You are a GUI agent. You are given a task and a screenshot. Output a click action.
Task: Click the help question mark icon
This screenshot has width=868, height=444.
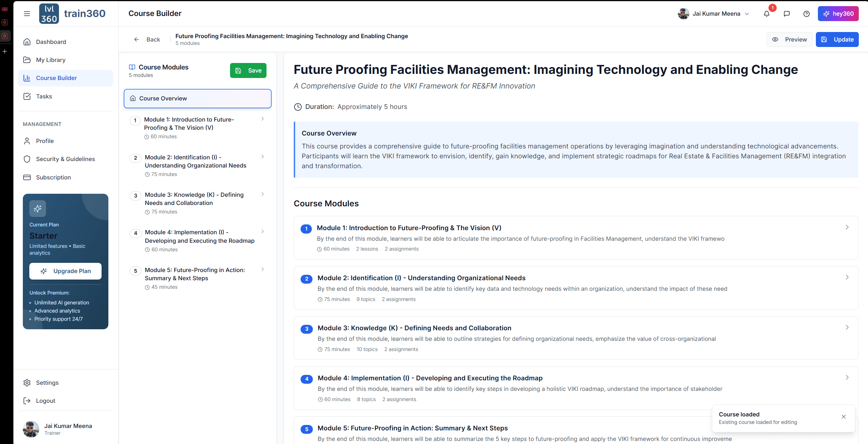(x=806, y=14)
